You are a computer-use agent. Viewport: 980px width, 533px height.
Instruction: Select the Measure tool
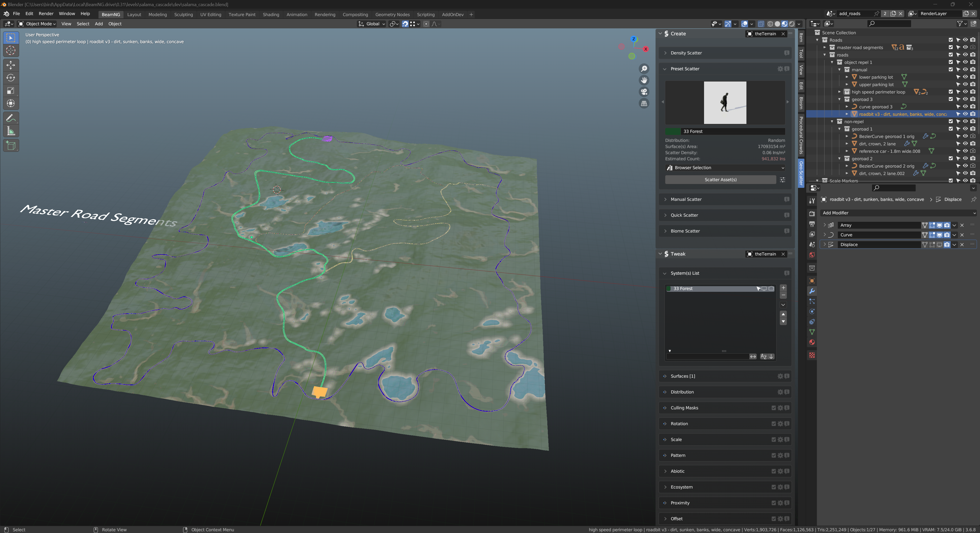click(11, 131)
